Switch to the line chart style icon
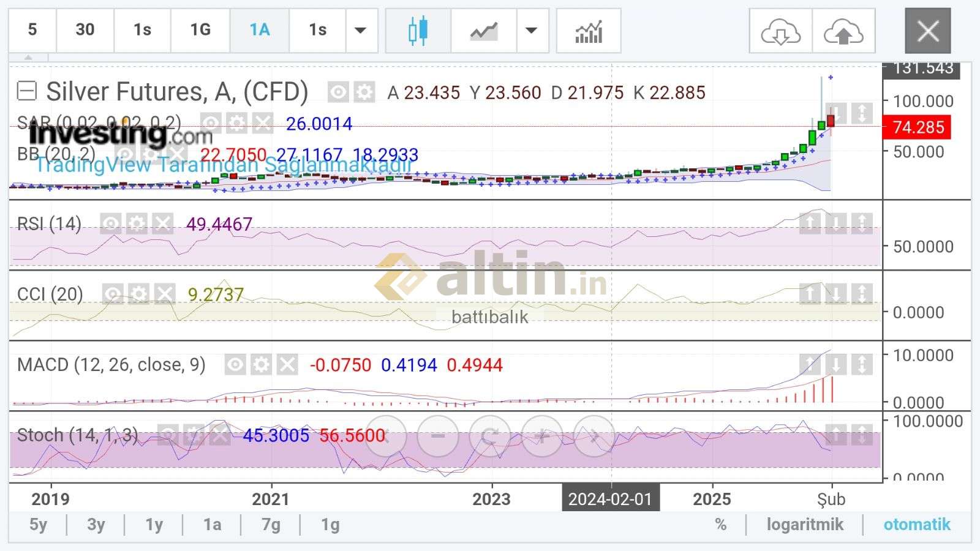This screenshot has width=980, height=551. click(483, 31)
